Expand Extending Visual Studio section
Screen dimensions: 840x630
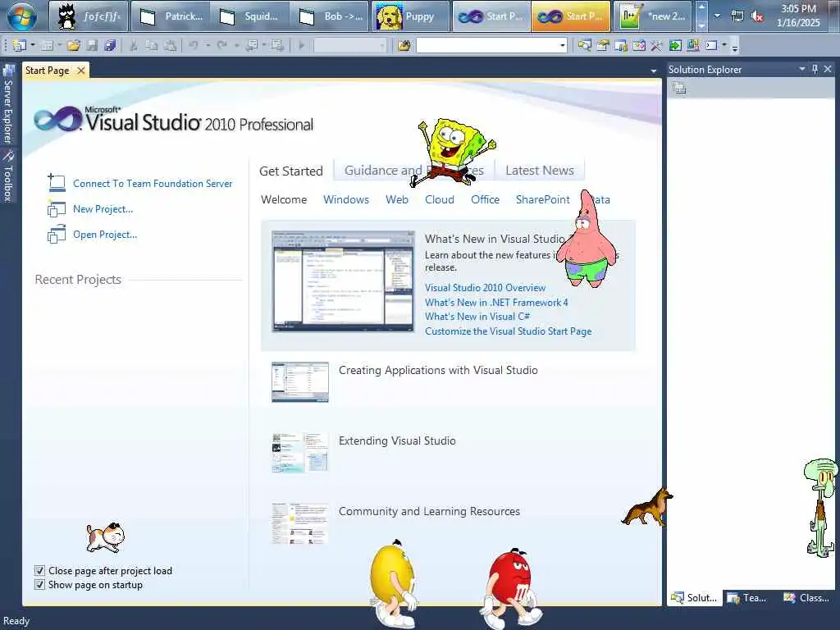coord(397,441)
